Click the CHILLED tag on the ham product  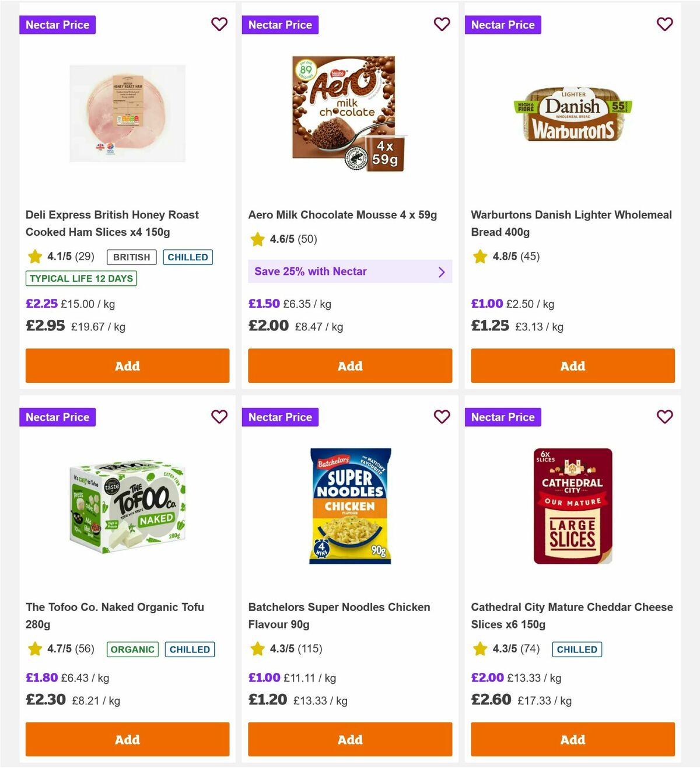coord(188,257)
